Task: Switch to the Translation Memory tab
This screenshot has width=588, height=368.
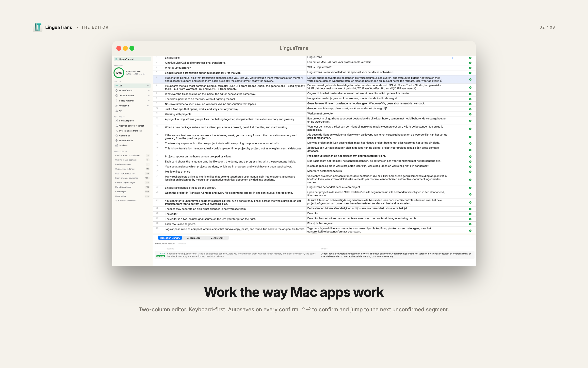Action: coord(170,238)
